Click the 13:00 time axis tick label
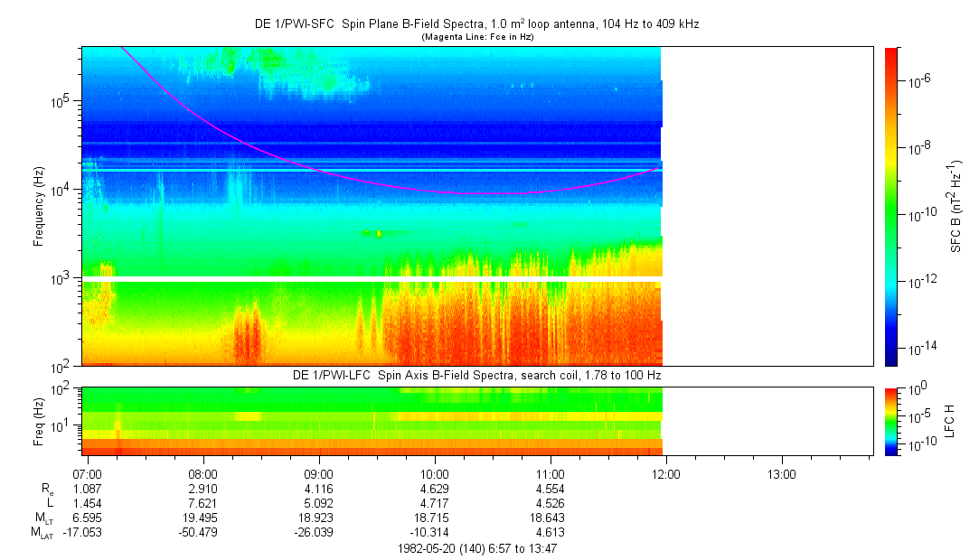The width and height of the screenshot is (979, 560). (x=782, y=473)
